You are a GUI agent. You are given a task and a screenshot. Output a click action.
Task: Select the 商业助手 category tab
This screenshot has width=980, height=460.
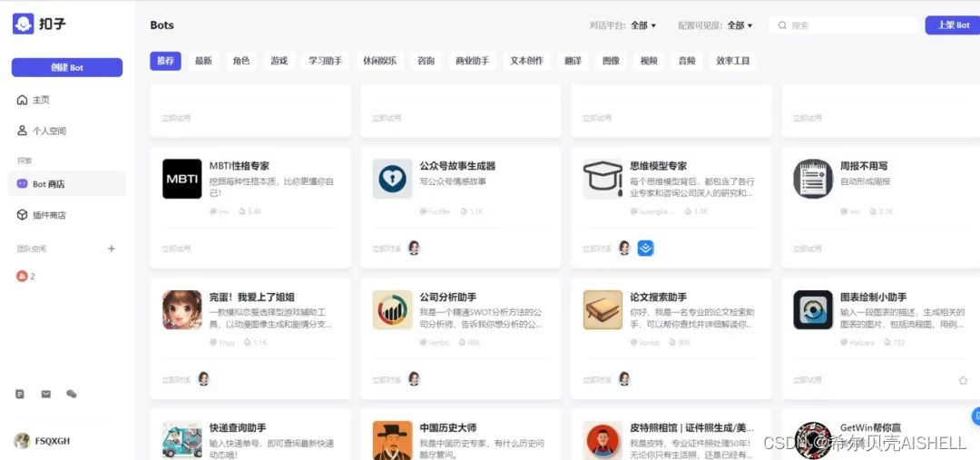coord(473,62)
